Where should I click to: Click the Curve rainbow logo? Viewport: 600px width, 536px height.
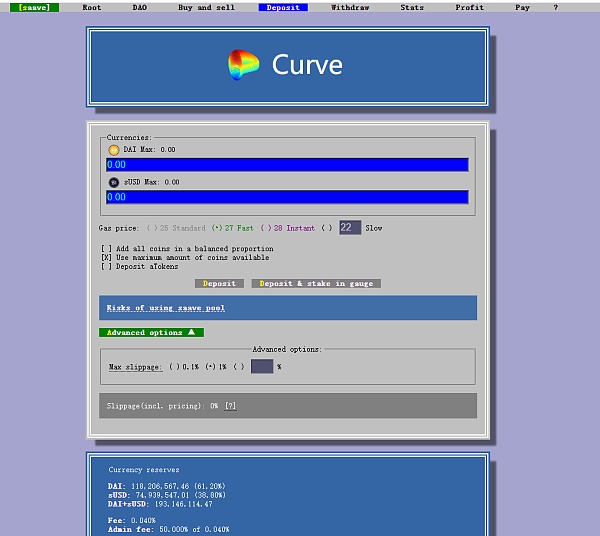pos(243,65)
